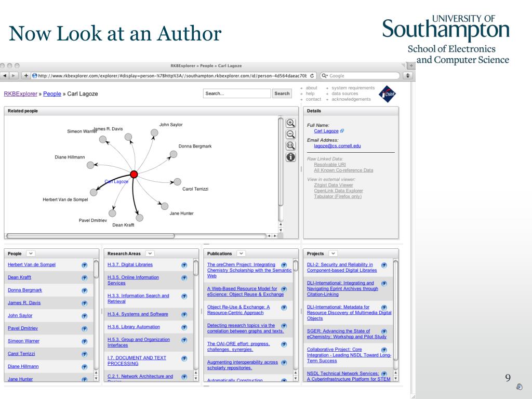532x399 pixels.
Task: Click the vertical scrollbar of the graph panel
Action: pyautogui.click(x=281, y=161)
